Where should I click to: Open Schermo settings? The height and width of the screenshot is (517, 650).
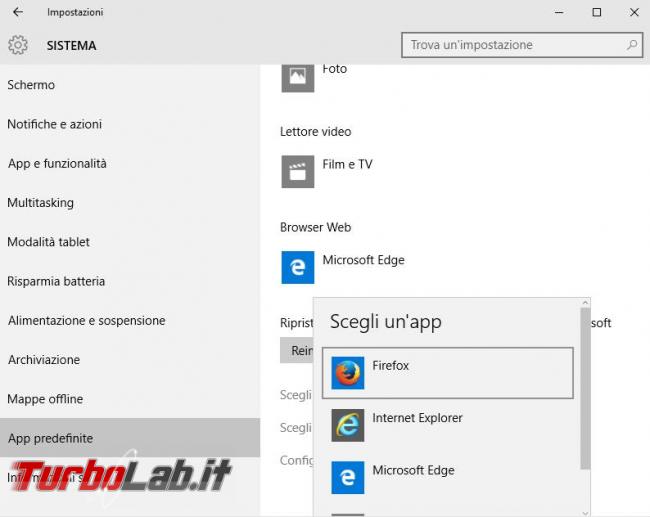coord(130,85)
